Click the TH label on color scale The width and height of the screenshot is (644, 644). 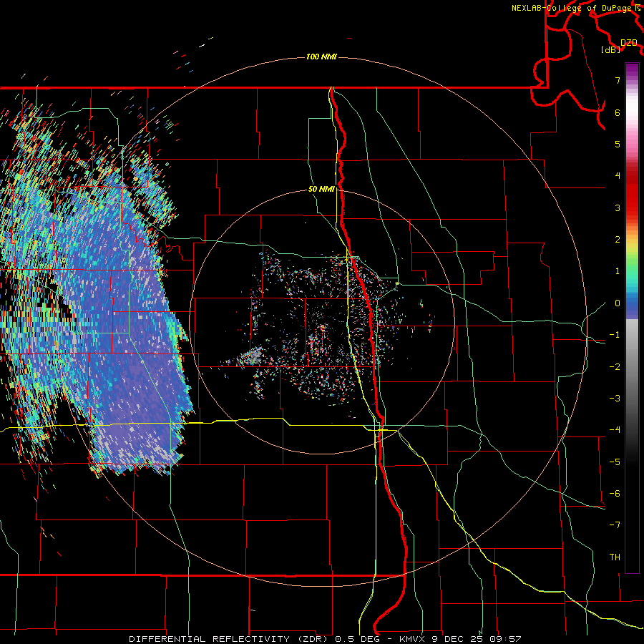click(615, 557)
